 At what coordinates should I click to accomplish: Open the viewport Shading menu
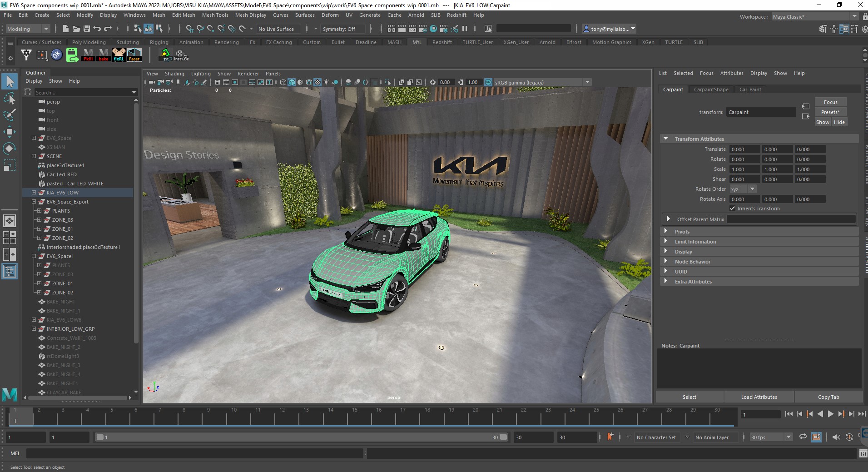(174, 74)
